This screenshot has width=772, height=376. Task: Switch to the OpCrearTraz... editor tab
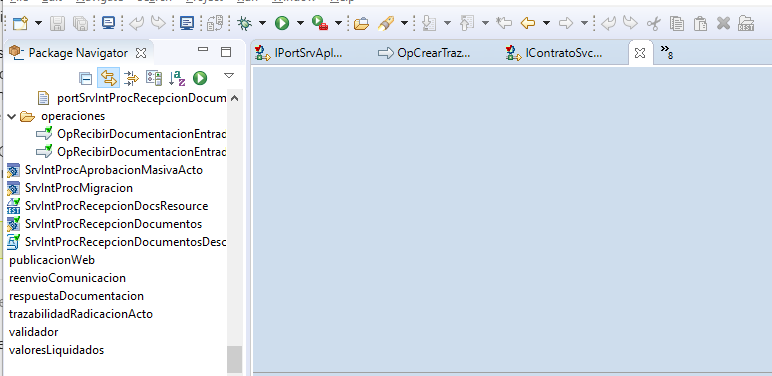coord(424,53)
